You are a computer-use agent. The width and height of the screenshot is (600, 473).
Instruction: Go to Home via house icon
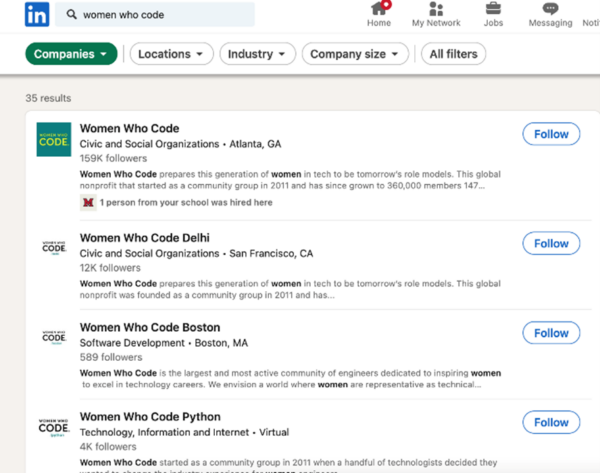click(x=379, y=8)
